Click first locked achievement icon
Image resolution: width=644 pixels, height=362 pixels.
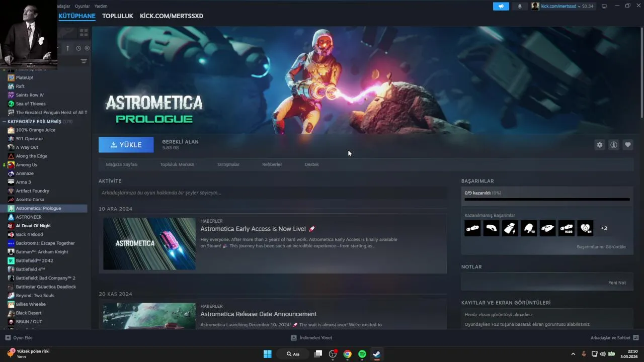tap(472, 228)
